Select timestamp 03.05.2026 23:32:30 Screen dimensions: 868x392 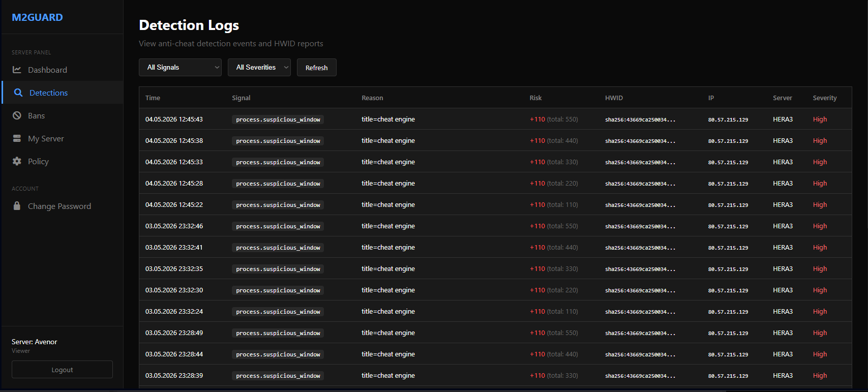[x=174, y=290]
